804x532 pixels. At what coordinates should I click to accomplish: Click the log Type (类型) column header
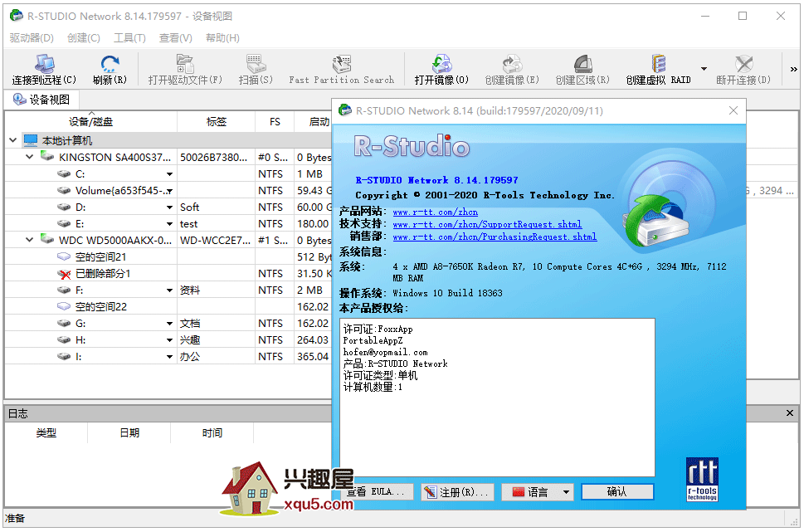click(x=46, y=433)
